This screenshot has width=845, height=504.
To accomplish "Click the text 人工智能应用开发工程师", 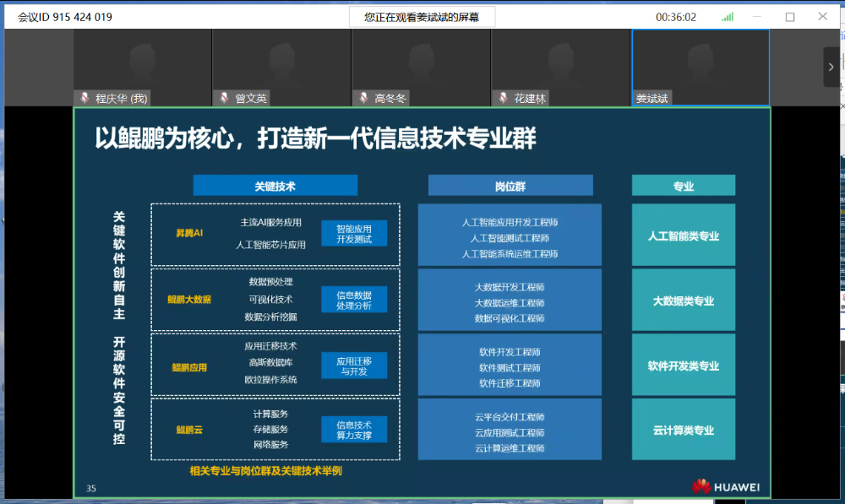I will pos(510,222).
